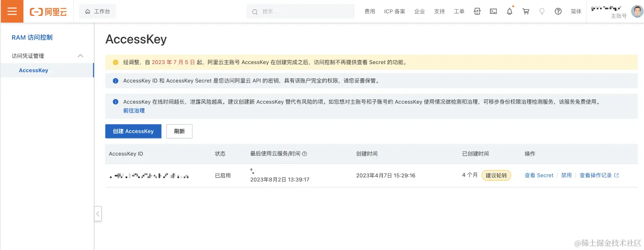Click the info icon beside online-time risk notice

[x=115, y=102]
